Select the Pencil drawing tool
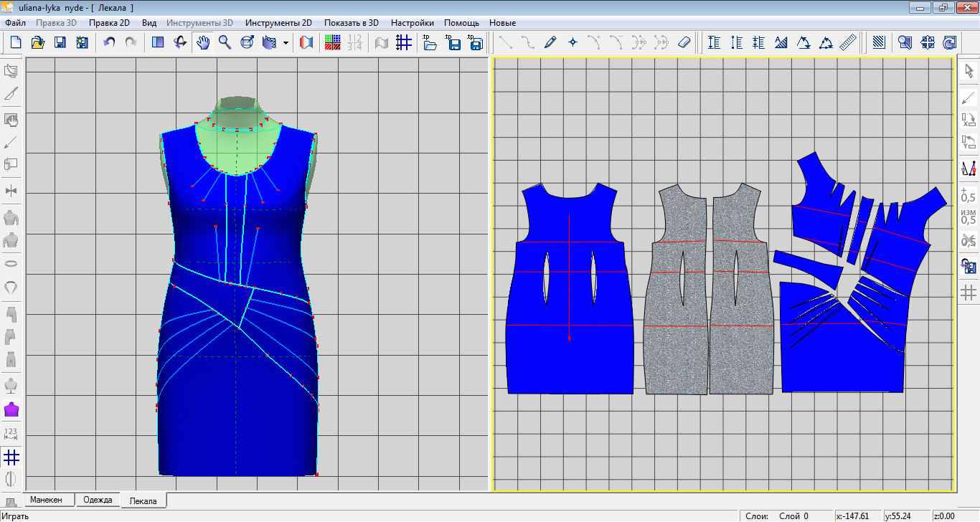The width and height of the screenshot is (980, 522). (550, 42)
